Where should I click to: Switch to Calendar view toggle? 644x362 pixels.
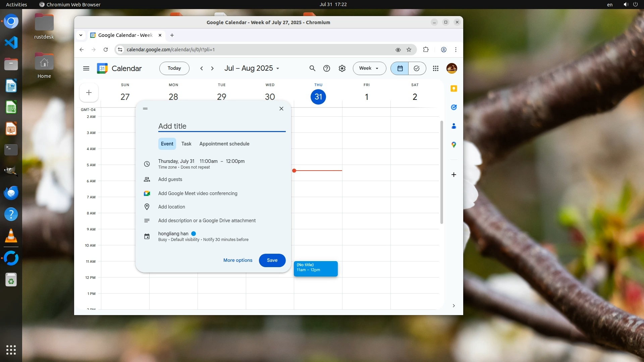[x=400, y=68]
